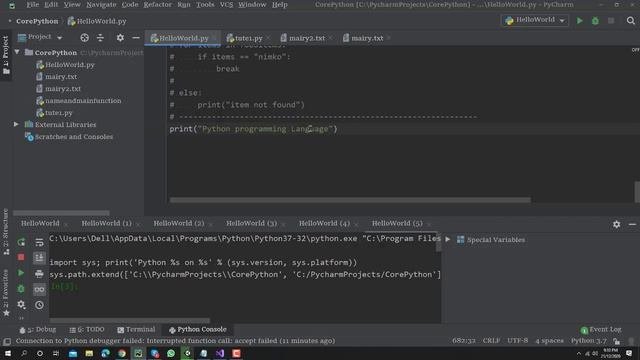The width and height of the screenshot is (640, 360).
Task: Click the 4 spaces indent widget
Action: point(549,340)
